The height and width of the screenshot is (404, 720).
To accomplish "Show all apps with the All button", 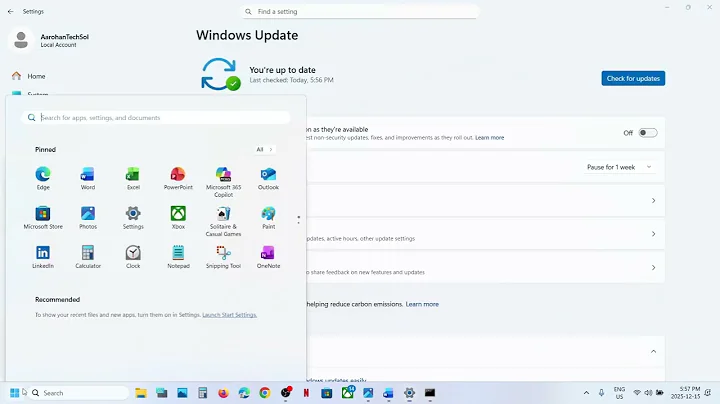I will pos(264,150).
